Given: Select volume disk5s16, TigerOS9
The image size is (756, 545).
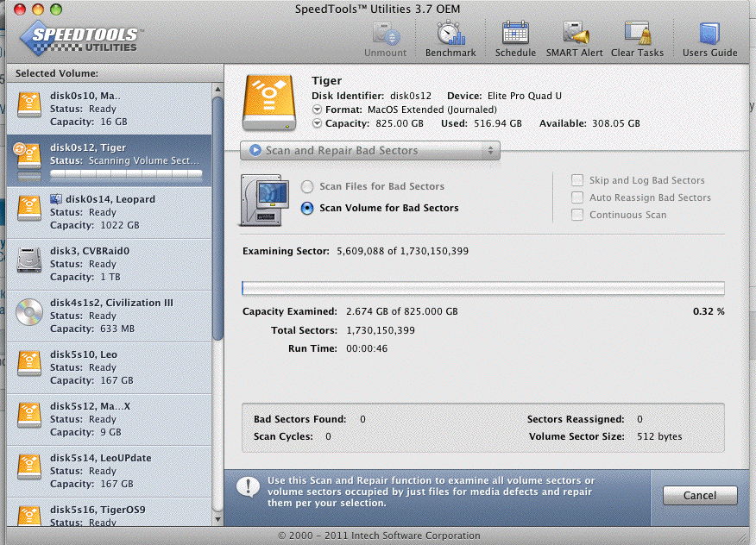Looking at the screenshot, I should pyautogui.click(x=109, y=511).
